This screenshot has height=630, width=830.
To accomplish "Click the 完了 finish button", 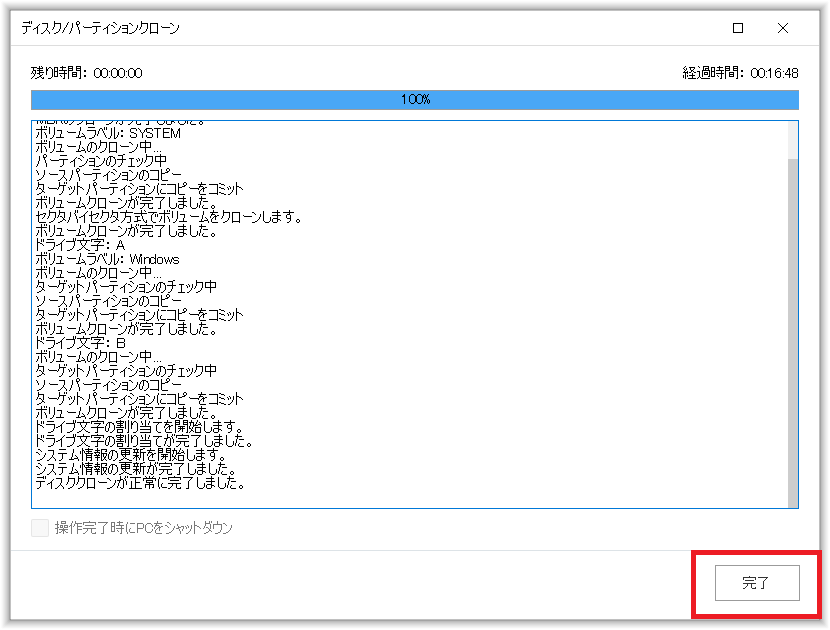I will [757, 582].
